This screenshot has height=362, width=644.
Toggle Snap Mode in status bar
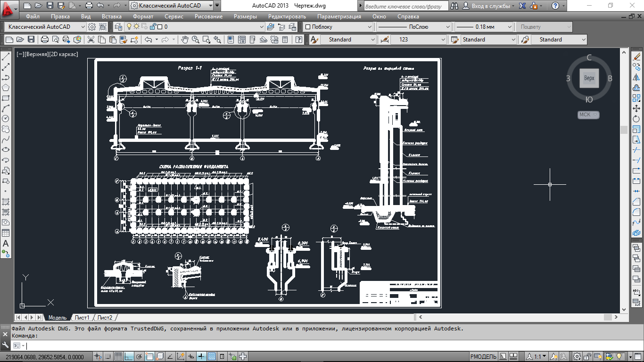[109, 357]
